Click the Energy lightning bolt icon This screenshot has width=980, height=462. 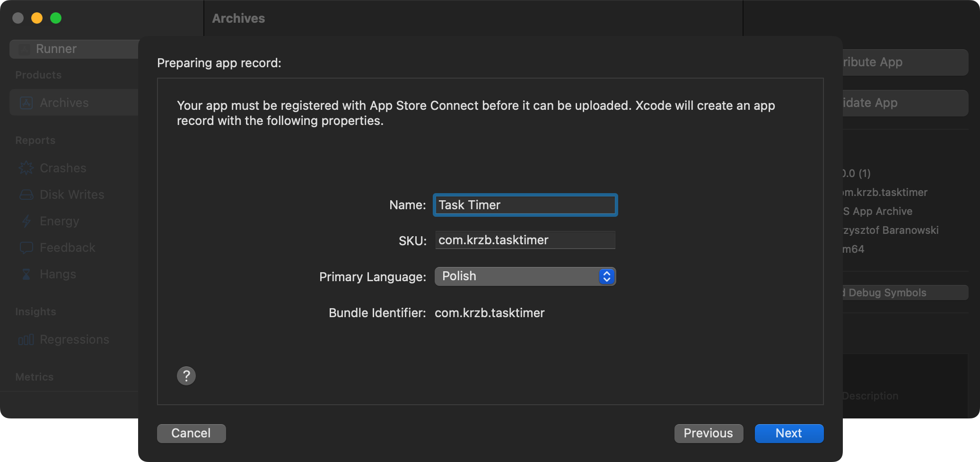(26, 221)
